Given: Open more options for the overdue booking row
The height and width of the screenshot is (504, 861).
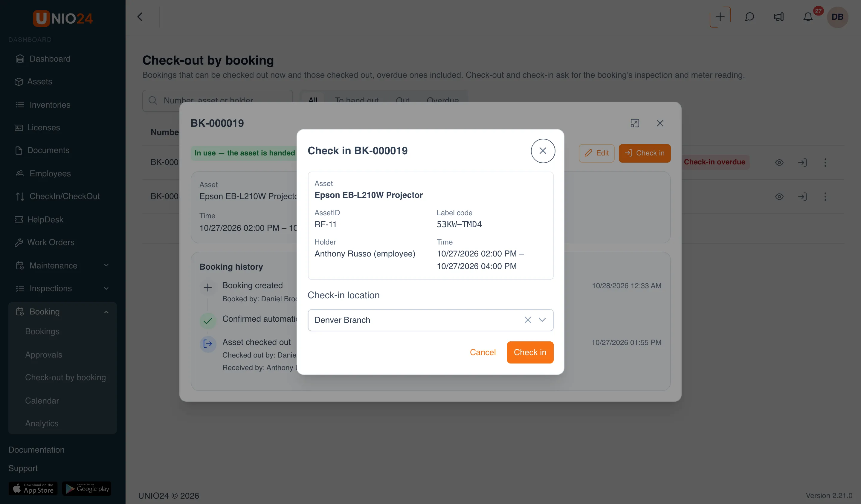Looking at the screenshot, I should [x=825, y=162].
